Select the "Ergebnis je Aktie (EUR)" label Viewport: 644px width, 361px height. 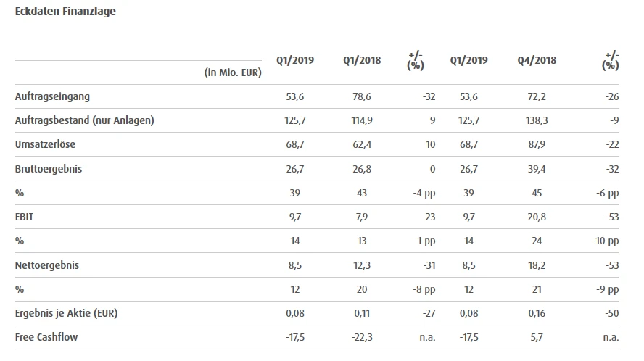click(x=66, y=313)
